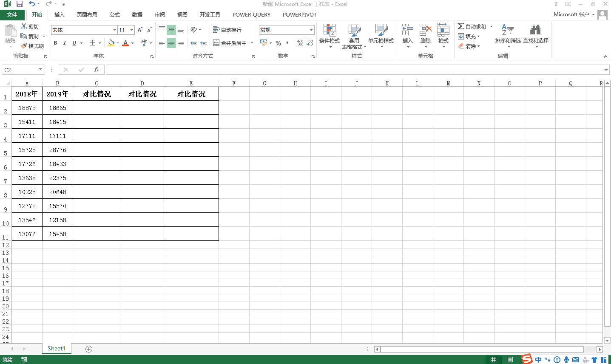The image size is (611, 364).
Task: Open the font name dropdown
Action: pyautogui.click(x=114, y=30)
